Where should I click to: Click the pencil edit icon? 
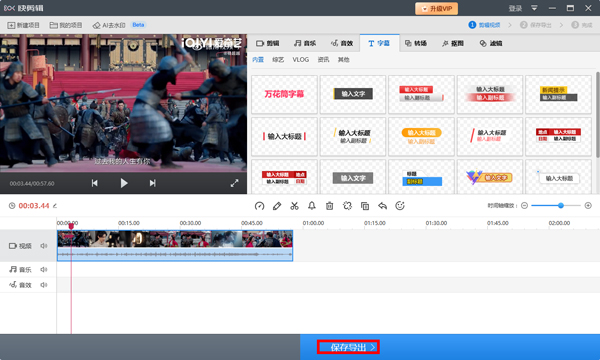tap(277, 206)
